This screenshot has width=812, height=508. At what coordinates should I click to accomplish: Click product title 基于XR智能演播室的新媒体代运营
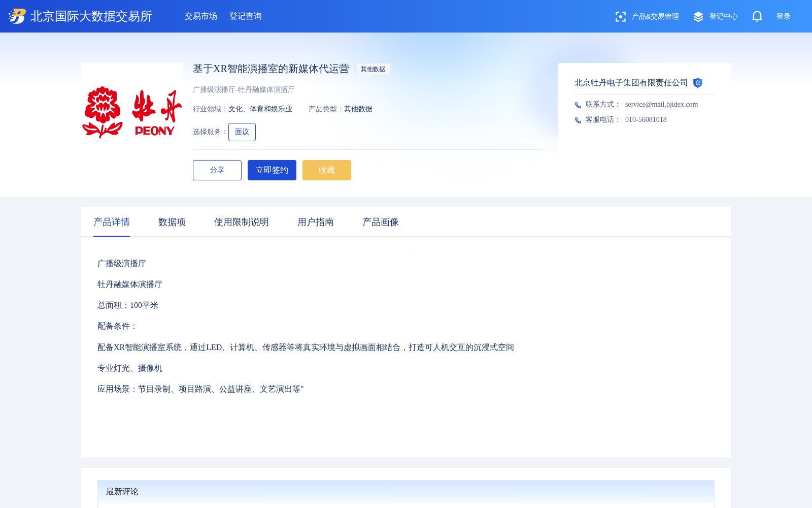(271, 69)
